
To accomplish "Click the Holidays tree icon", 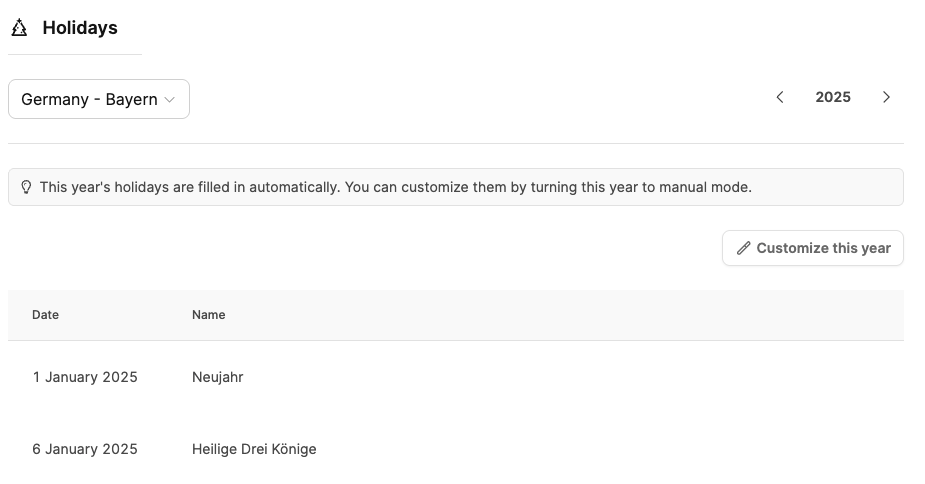I will tap(19, 28).
